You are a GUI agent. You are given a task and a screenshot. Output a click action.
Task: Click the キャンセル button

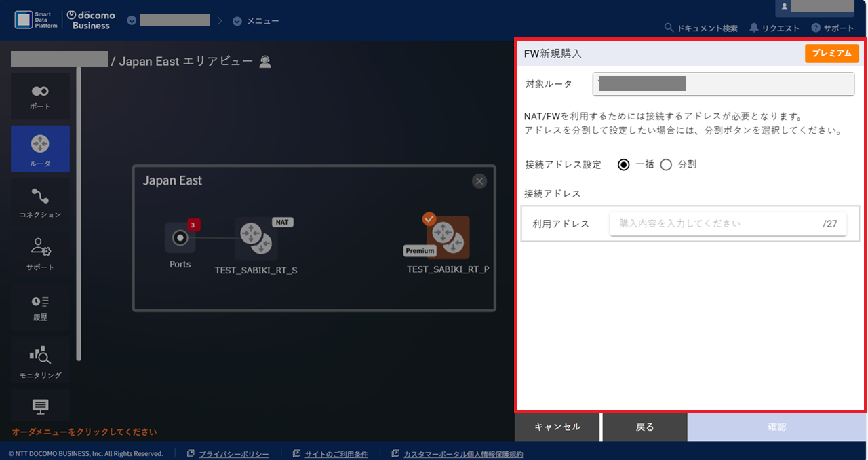pos(557,427)
